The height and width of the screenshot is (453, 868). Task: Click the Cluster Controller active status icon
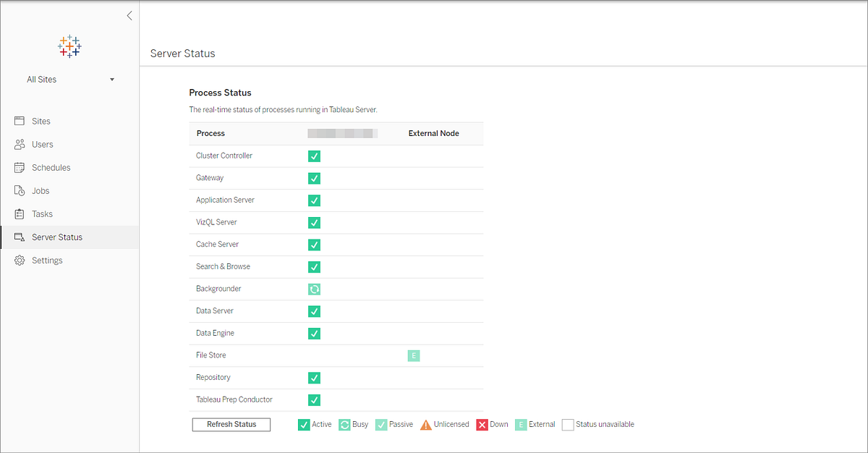pos(314,156)
